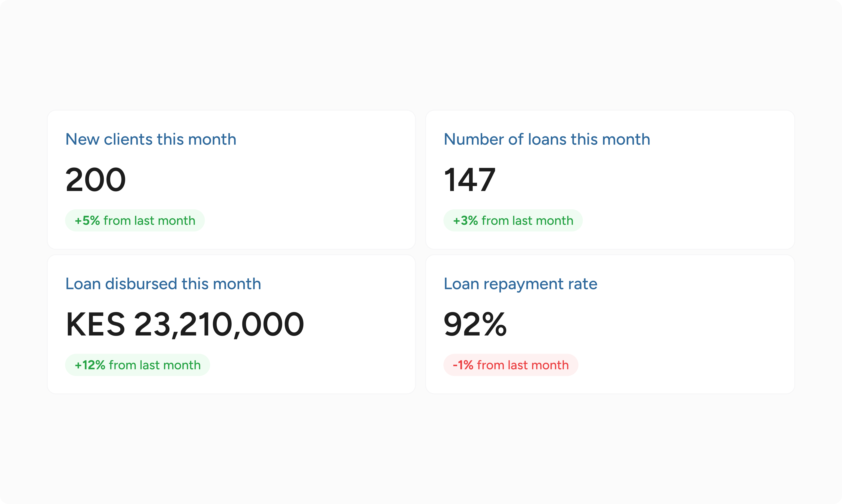Image resolution: width=842 pixels, height=504 pixels.
Task: Select the KES 23,210,000 amount
Action: (184, 325)
